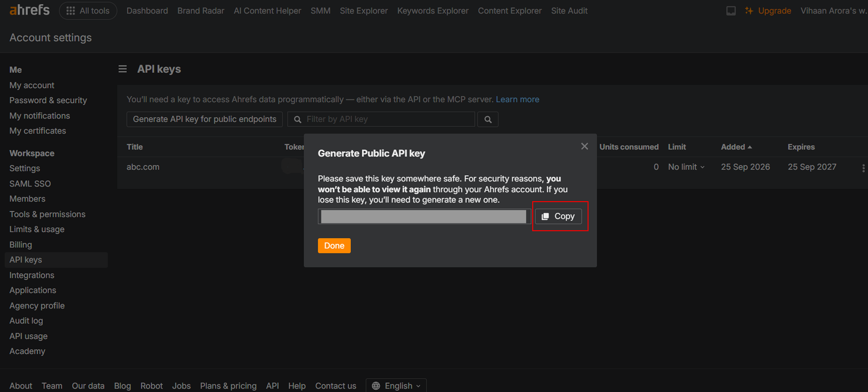Open SMM in top navigation
Viewport: 868px width, 392px height.
[x=320, y=11]
